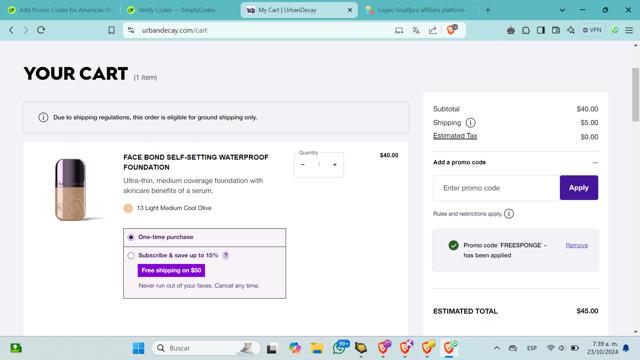Screen dimensions: 640x360
Task: Toggle the browser sidebar panel icon
Action: pos(541,30)
